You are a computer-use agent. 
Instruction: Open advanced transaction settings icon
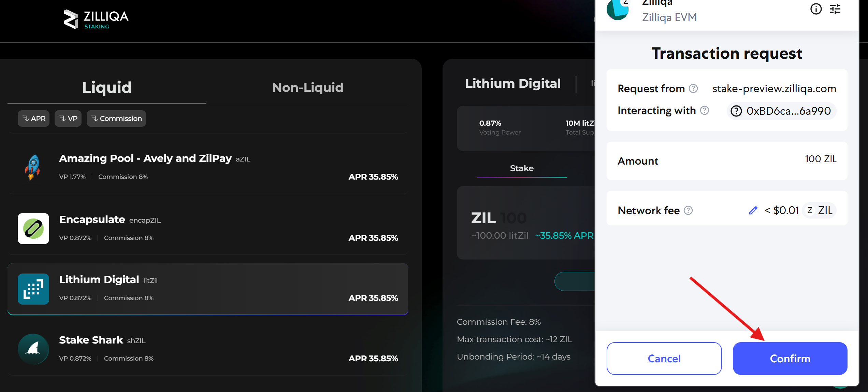836,10
